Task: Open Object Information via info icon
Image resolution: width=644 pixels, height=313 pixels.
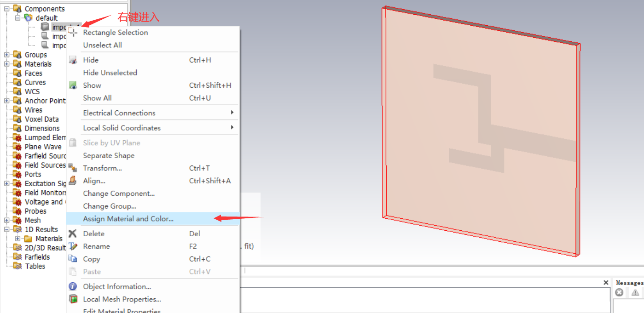Action: pyautogui.click(x=73, y=286)
